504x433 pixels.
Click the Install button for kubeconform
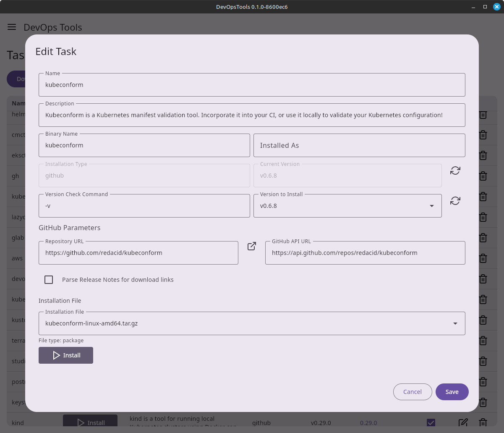(x=66, y=355)
